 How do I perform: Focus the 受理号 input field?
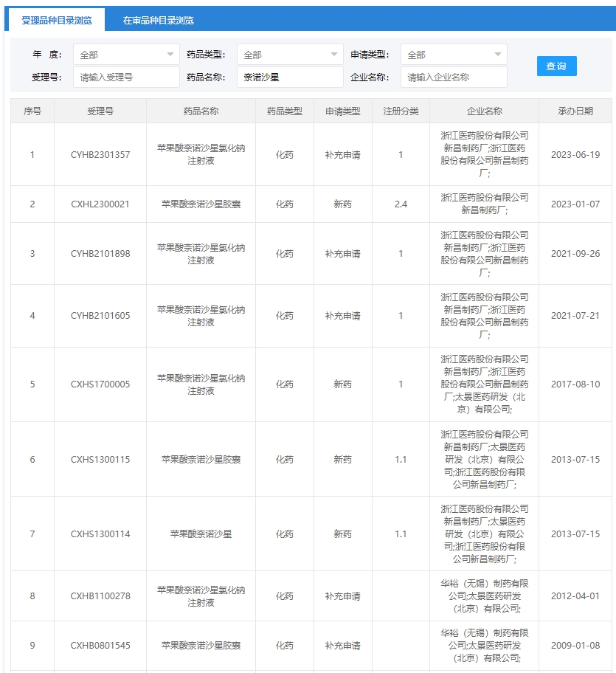[x=126, y=77]
